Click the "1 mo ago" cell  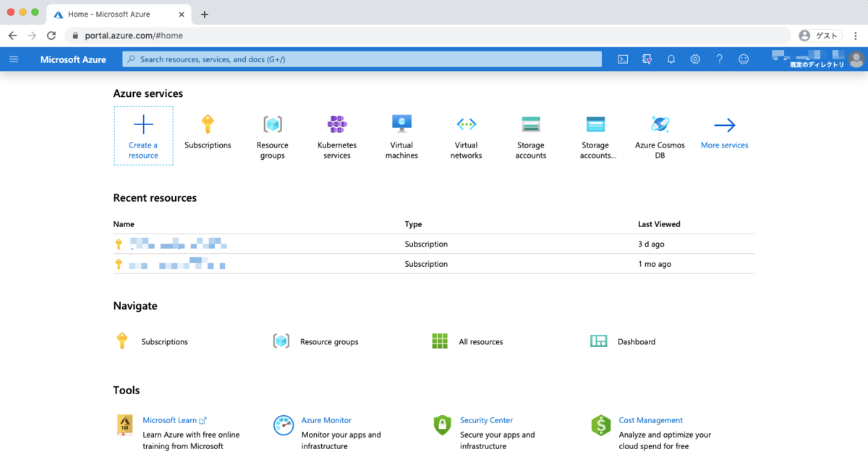tap(655, 264)
